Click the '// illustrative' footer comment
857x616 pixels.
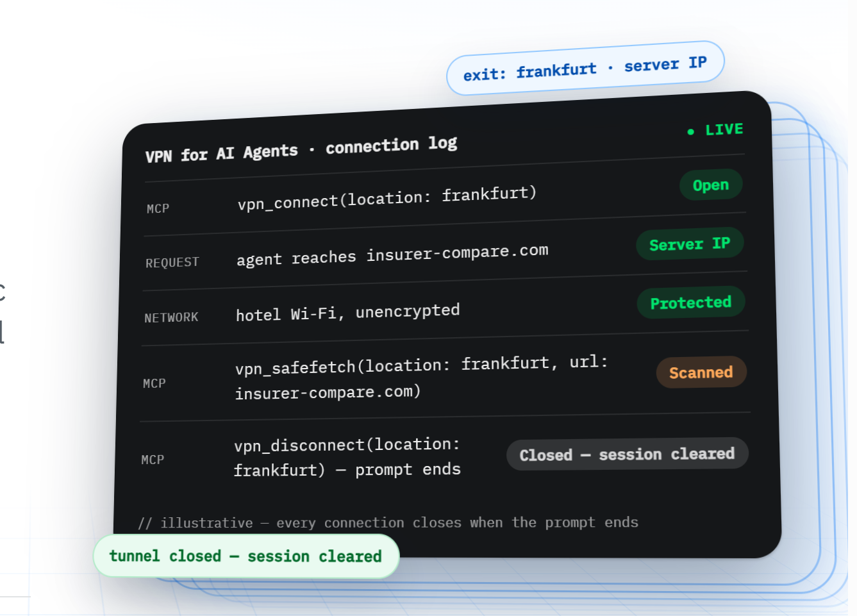388,523
